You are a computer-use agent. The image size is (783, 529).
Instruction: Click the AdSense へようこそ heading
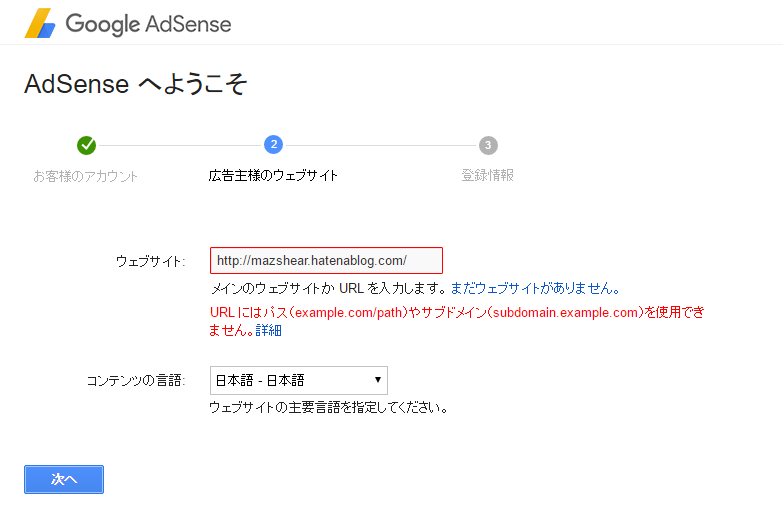click(x=135, y=83)
